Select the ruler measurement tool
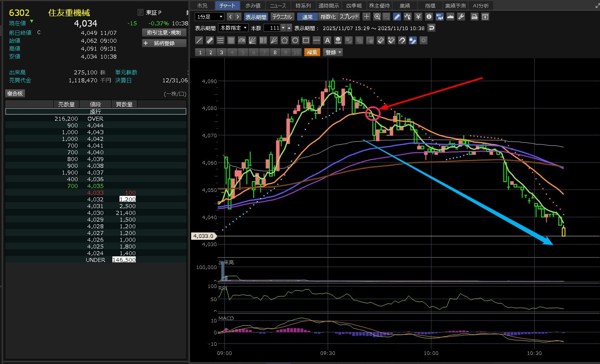 tap(210, 40)
